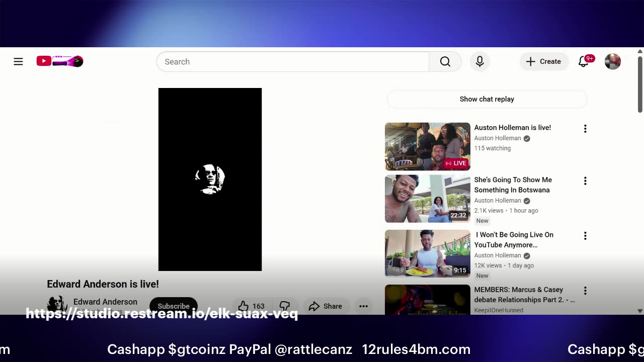644x362 pixels.
Task: Open She's Going To Show Me thumbnail
Action: pos(428,199)
